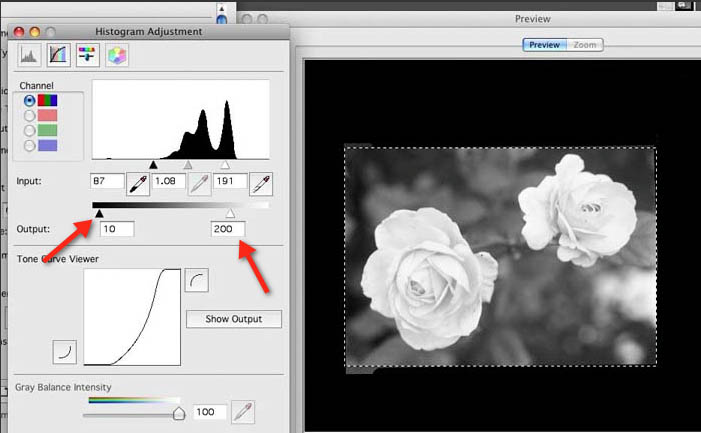Close the Histogram Adjustment window
Screen dimensions: 701x433
19,32
